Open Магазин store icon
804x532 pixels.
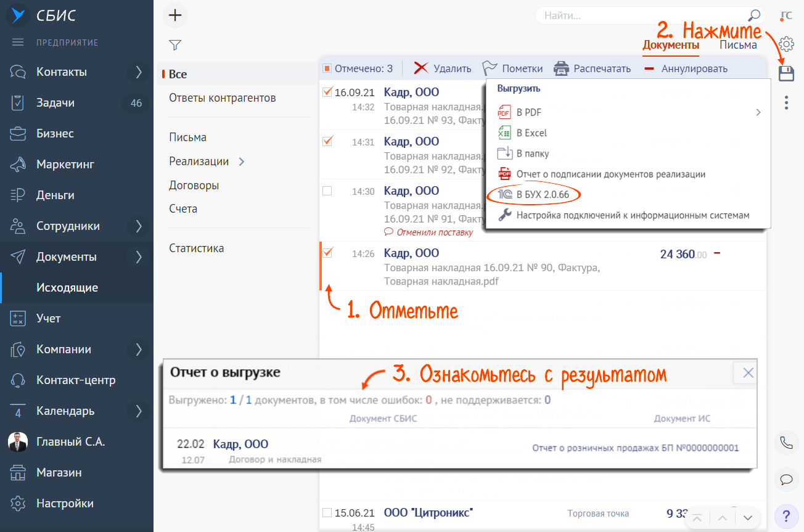18,473
